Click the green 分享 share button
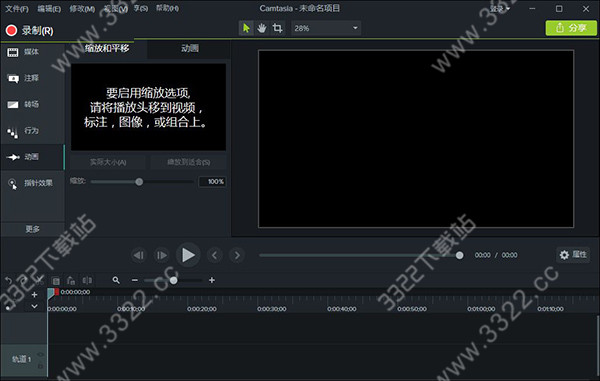 pos(571,28)
